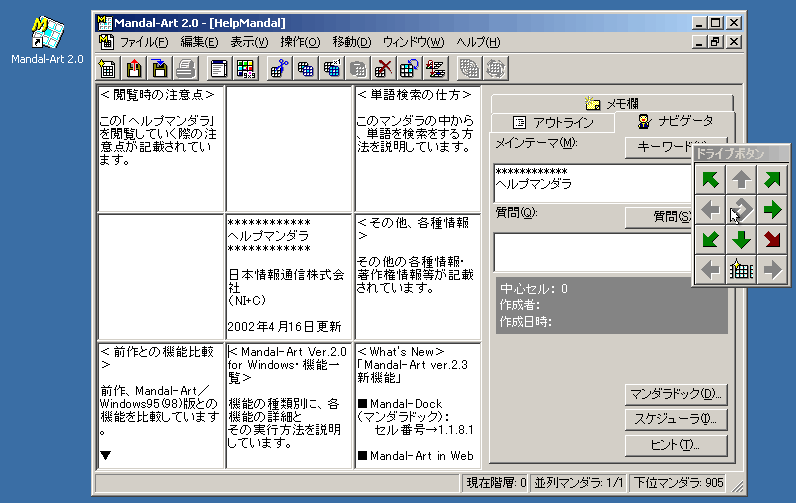Click the first grayed-out stacked grid icon
The image size is (796, 503).
tap(469, 69)
